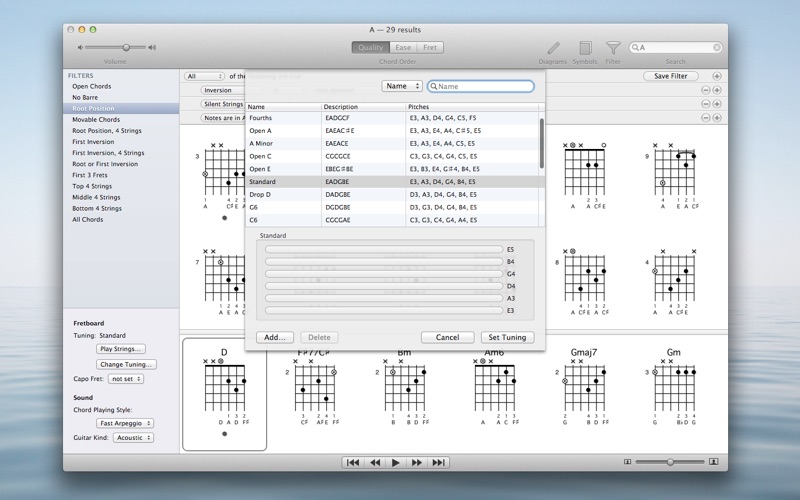Skip to the last chord
Image resolution: width=800 pixels, height=500 pixels.
pyautogui.click(x=438, y=462)
